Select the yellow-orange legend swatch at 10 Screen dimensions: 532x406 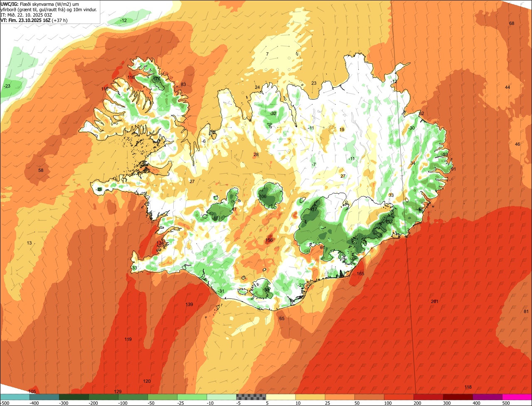click(x=310, y=397)
